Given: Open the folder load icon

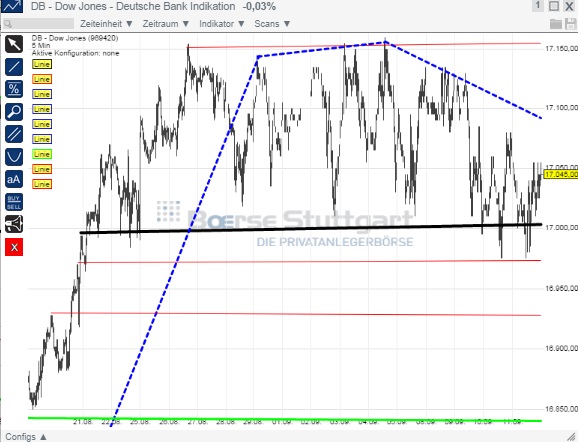Looking at the screenshot, I should 556,24.
